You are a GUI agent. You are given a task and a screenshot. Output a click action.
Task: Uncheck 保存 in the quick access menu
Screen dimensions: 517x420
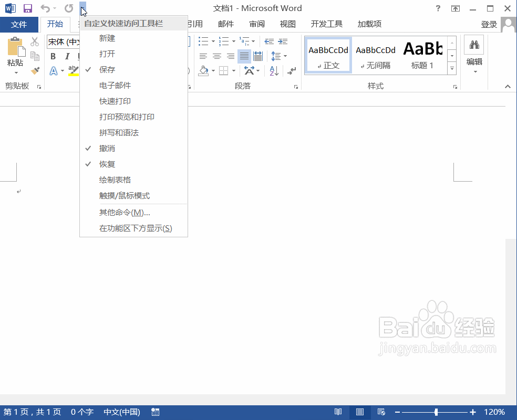click(x=134, y=69)
